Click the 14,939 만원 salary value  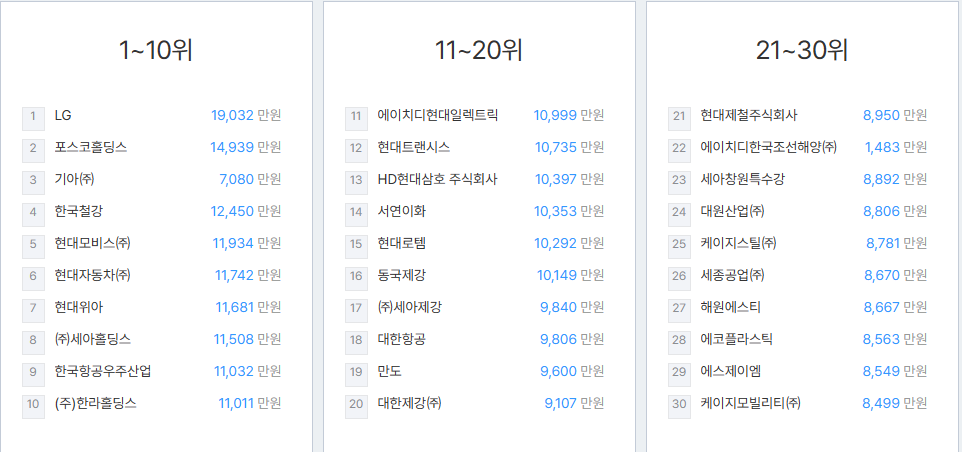[x=245, y=147]
